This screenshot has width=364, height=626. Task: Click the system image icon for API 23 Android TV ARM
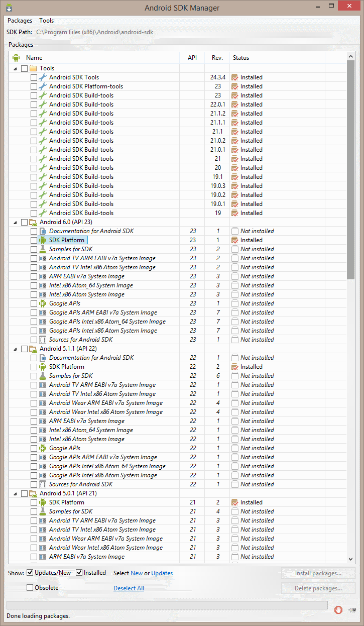pos(43,258)
